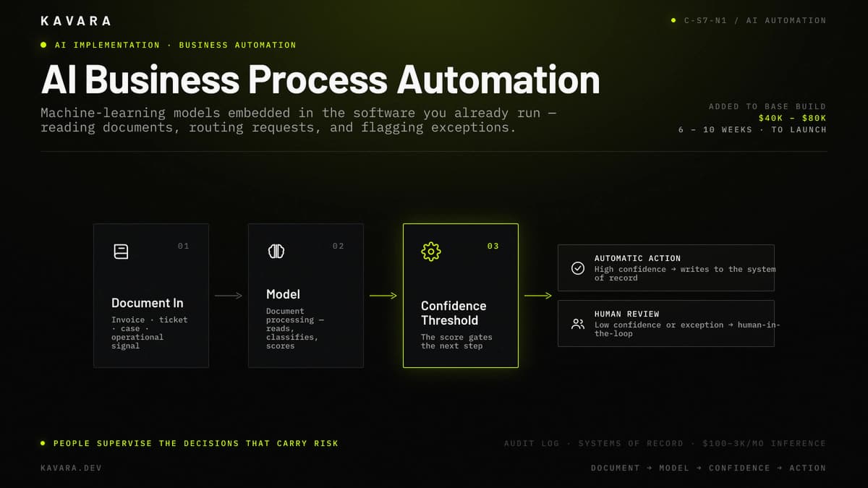Click the document icon in Document In card

(x=121, y=252)
